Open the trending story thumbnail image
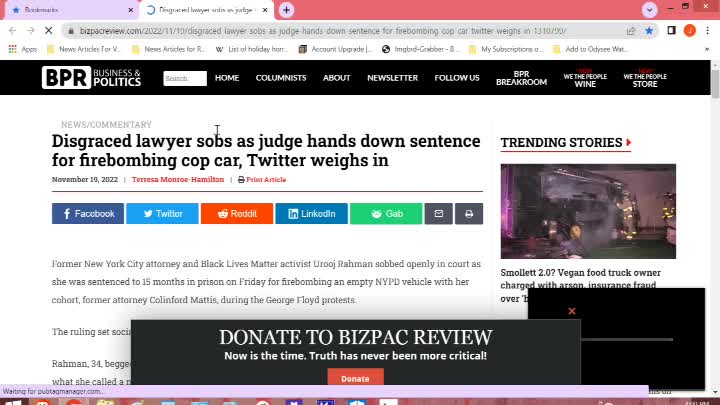 (588, 211)
